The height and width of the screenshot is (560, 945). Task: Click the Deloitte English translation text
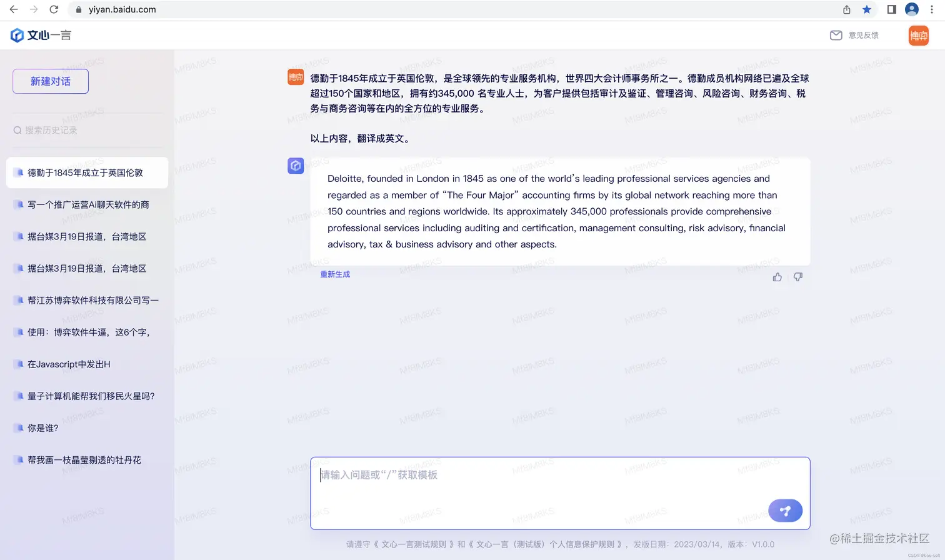pyautogui.click(x=556, y=211)
